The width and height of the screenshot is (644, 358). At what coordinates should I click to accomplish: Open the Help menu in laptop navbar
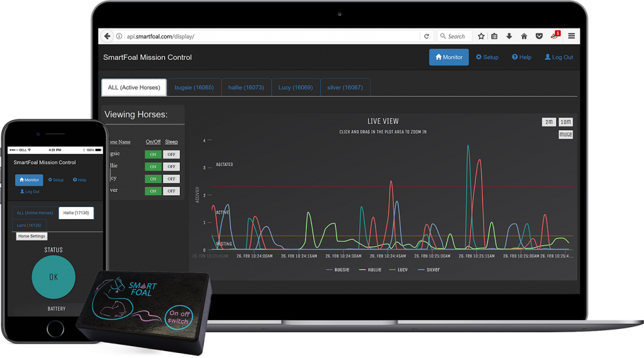click(x=521, y=57)
